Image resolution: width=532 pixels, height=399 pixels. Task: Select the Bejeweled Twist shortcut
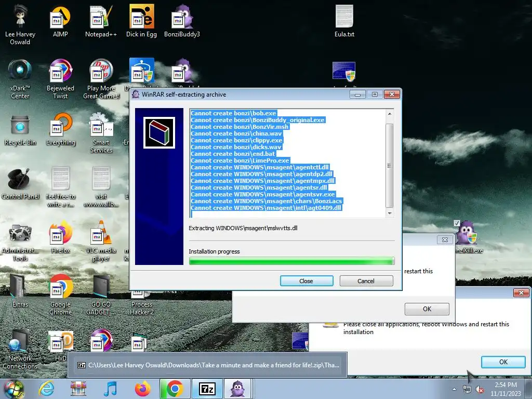point(60,79)
